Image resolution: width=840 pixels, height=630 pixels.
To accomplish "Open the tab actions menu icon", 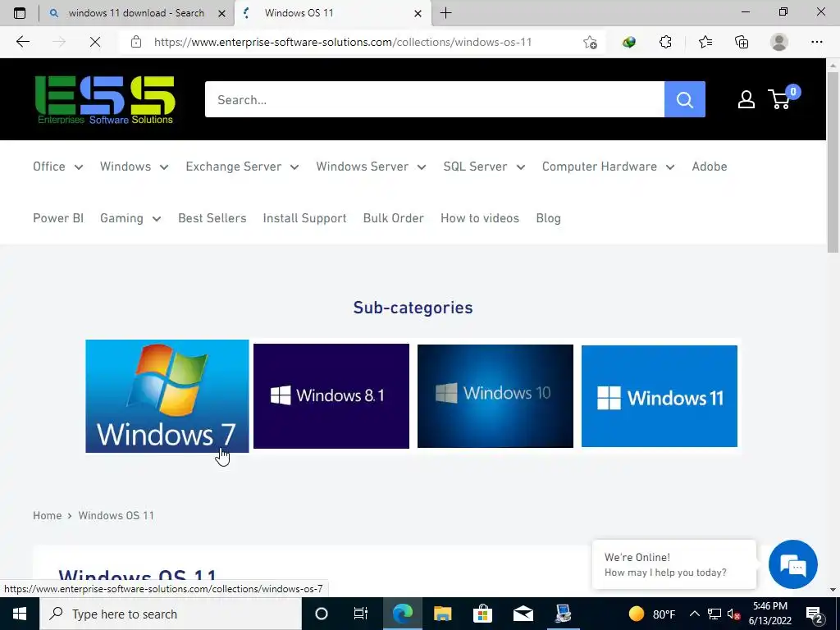I will (x=20, y=13).
